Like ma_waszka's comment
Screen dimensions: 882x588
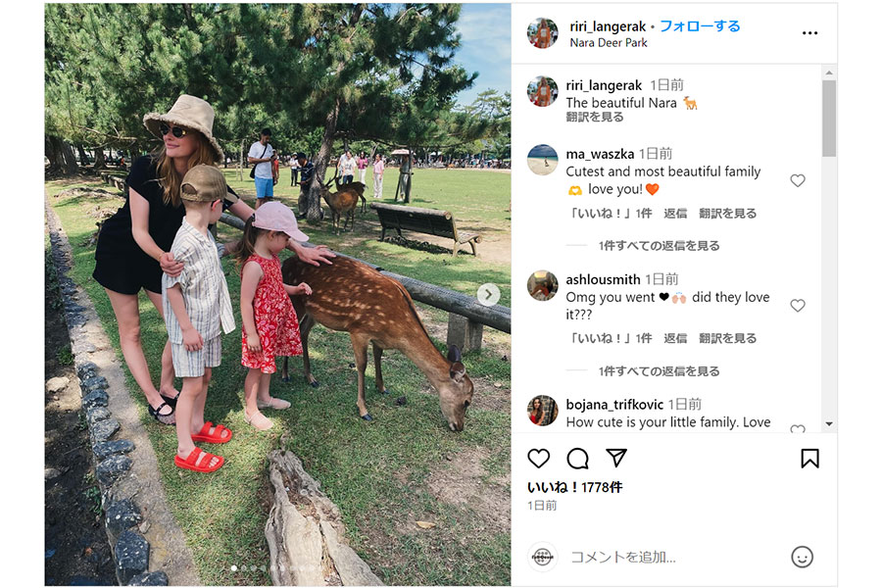point(797,180)
